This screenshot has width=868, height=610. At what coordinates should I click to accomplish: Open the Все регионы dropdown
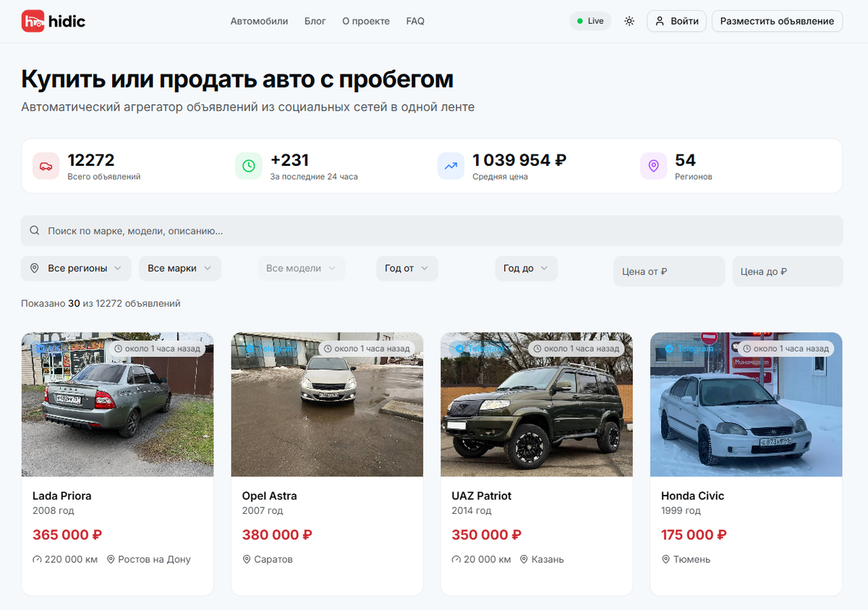coord(76,268)
